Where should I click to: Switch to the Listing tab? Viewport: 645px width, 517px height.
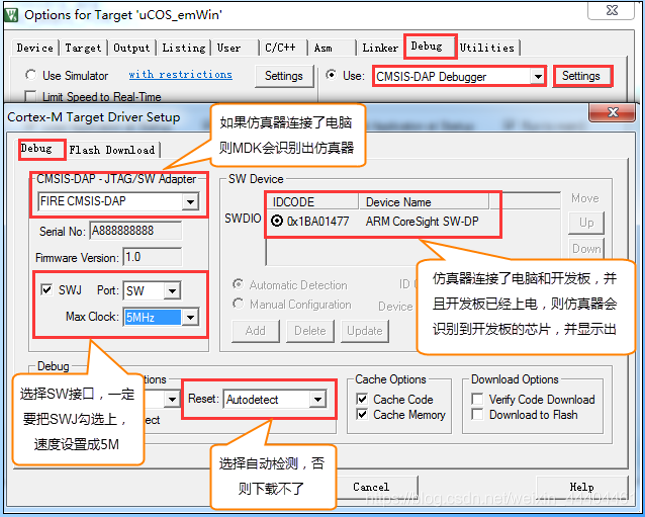[183, 48]
